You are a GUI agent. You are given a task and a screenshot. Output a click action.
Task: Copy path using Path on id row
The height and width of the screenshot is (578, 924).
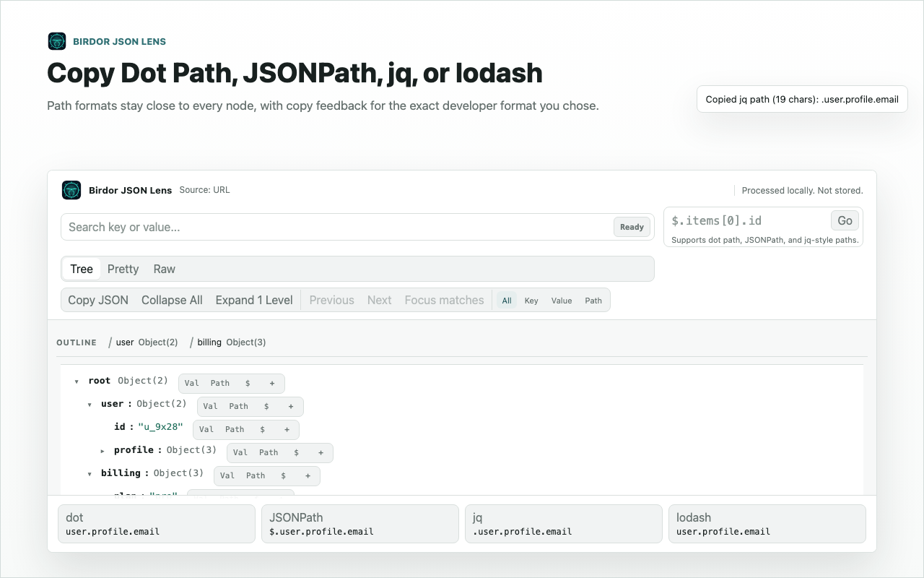point(235,429)
